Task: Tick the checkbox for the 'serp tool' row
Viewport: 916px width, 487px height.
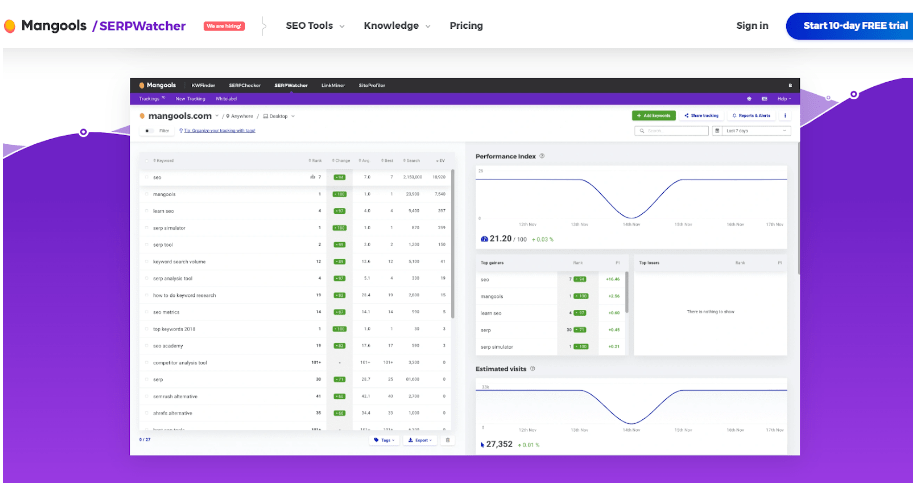Action: [x=147, y=245]
